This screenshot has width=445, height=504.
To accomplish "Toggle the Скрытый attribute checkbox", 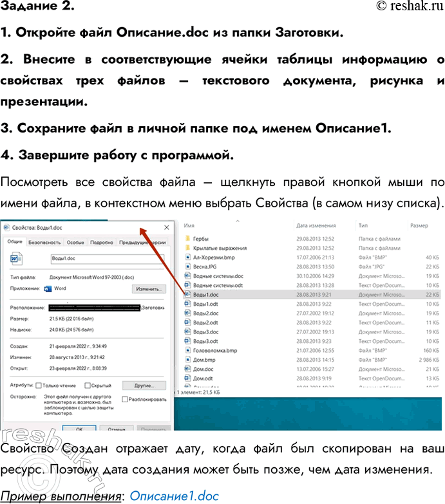I will coord(88,385).
